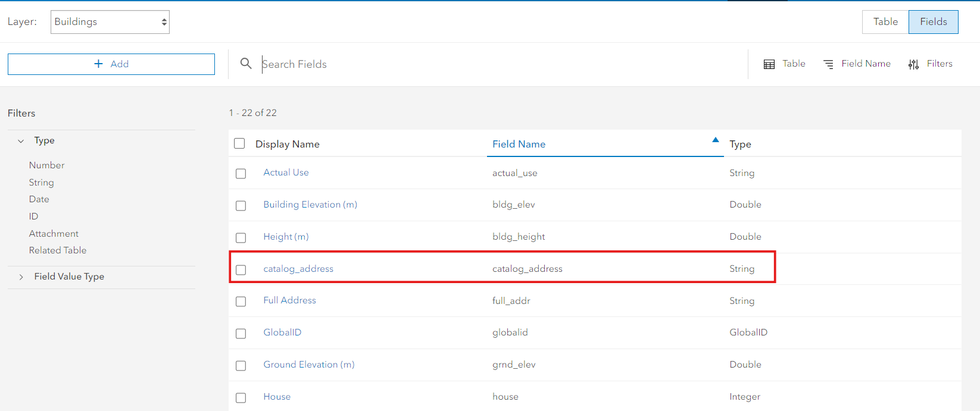Viewport: 980px width, 411px height.
Task: Click the 1 - 22 of 22 count text
Action: point(253,113)
